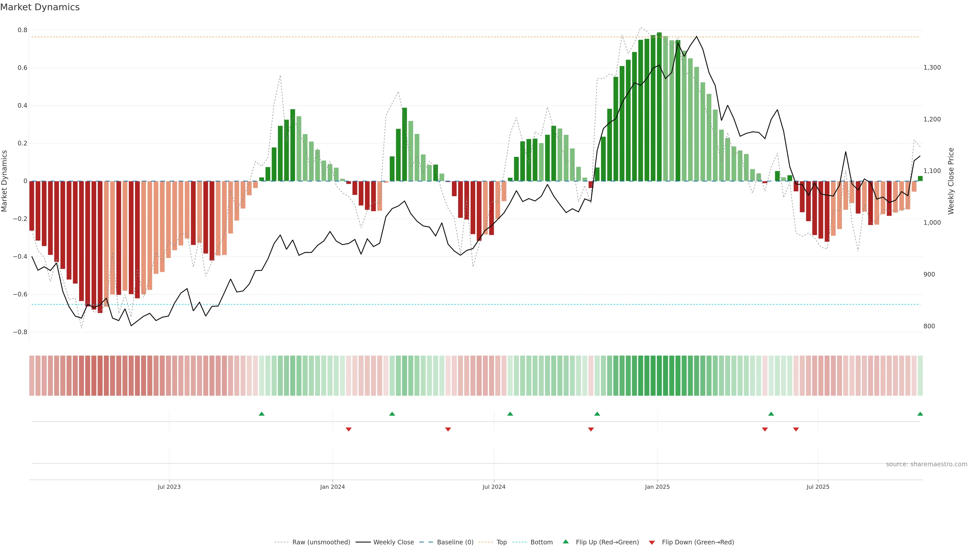Click the Jul 2023 x-axis label
This screenshot has height=551, width=980.
tap(169, 487)
